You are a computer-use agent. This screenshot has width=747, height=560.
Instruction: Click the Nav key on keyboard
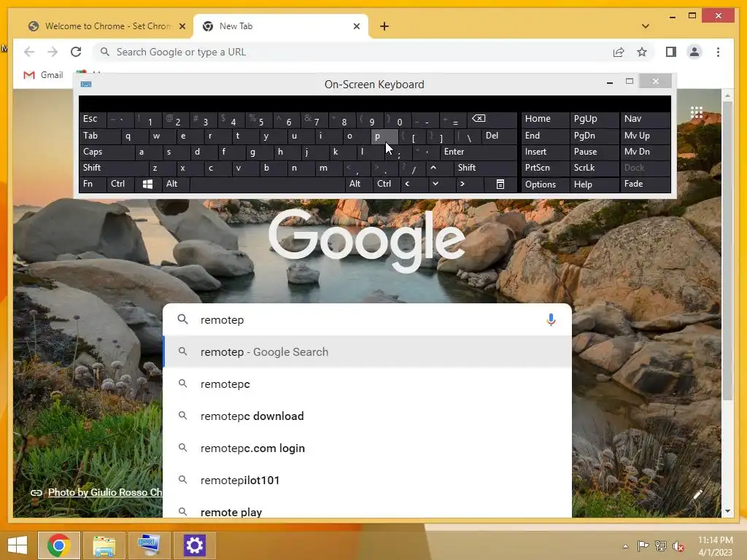pos(646,120)
